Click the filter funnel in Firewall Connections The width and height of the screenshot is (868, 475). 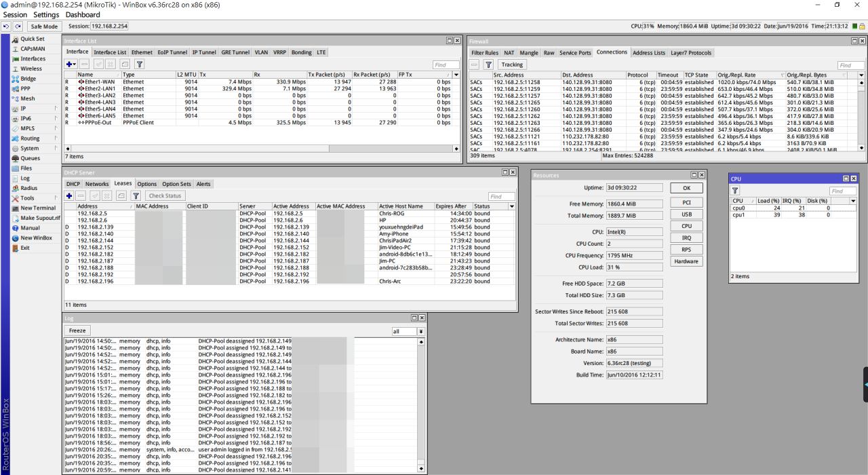[x=488, y=64]
